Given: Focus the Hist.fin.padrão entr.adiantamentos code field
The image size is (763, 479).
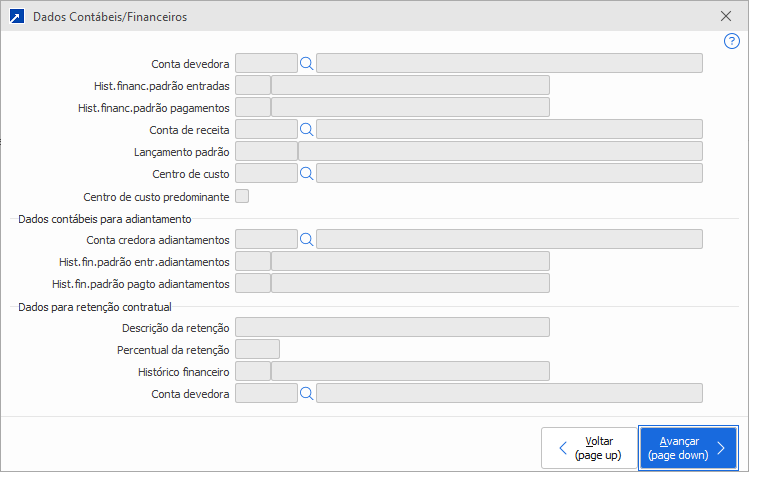Looking at the screenshot, I should tap(252, 261).
